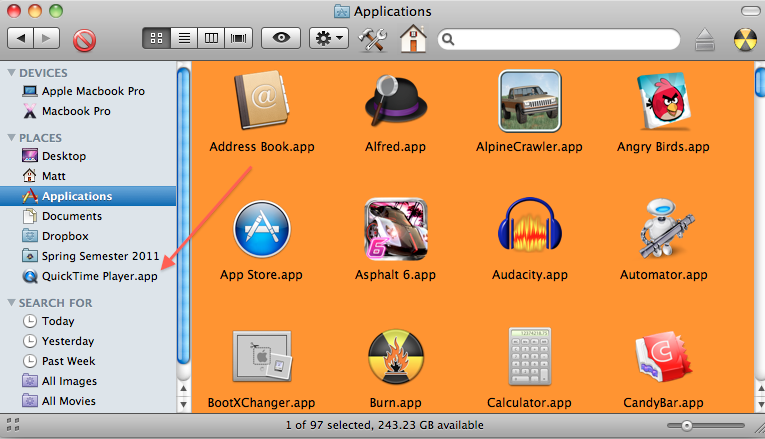Viewport: 765px width, 439px height.
Task: Switch to icon view
Action: pos(156,38)
